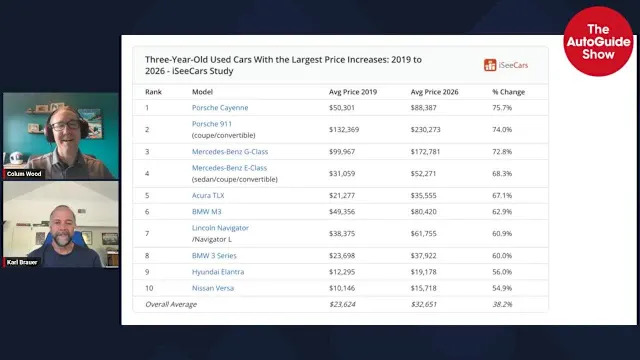Click the $132,369 price cell
Screen dimensions: 640x360
point(344,130)
